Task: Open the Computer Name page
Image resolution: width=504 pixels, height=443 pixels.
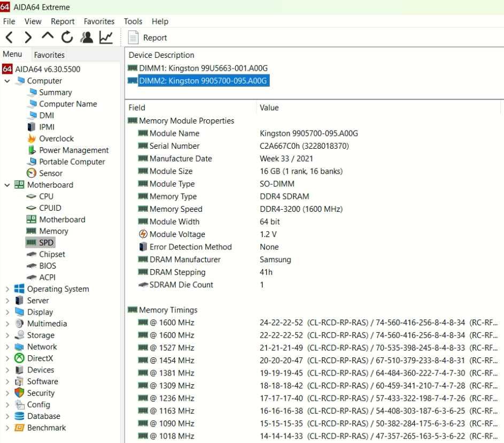Action: click(68, 104)
